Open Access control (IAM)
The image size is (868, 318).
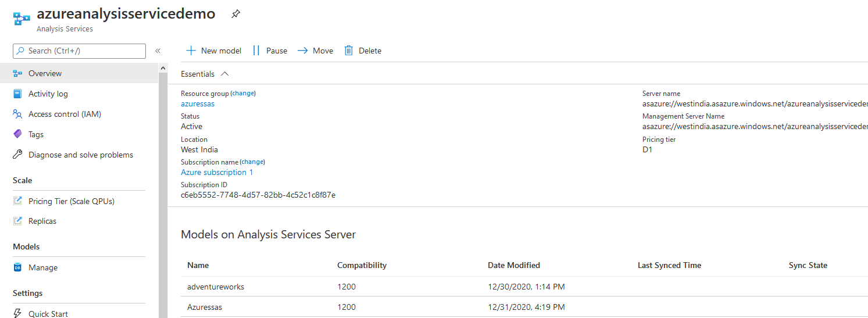(x=65, y=114)
